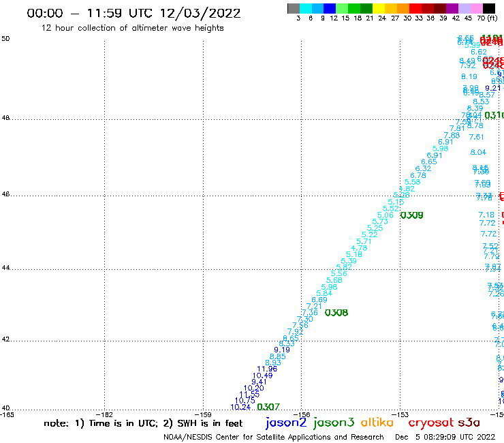The height and width of the screenshot is (443, 504).
Task: Click the wave height value '7.18'
Action: click(486, 215)
